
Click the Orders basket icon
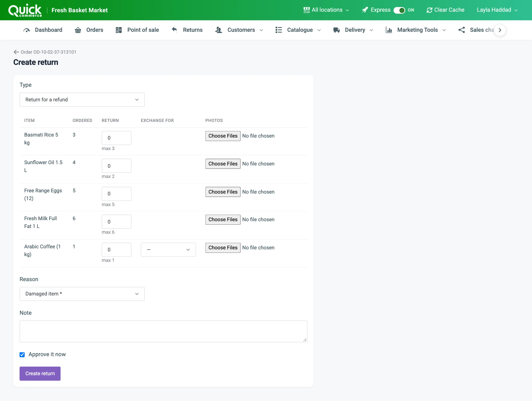(x=78, y=30)
